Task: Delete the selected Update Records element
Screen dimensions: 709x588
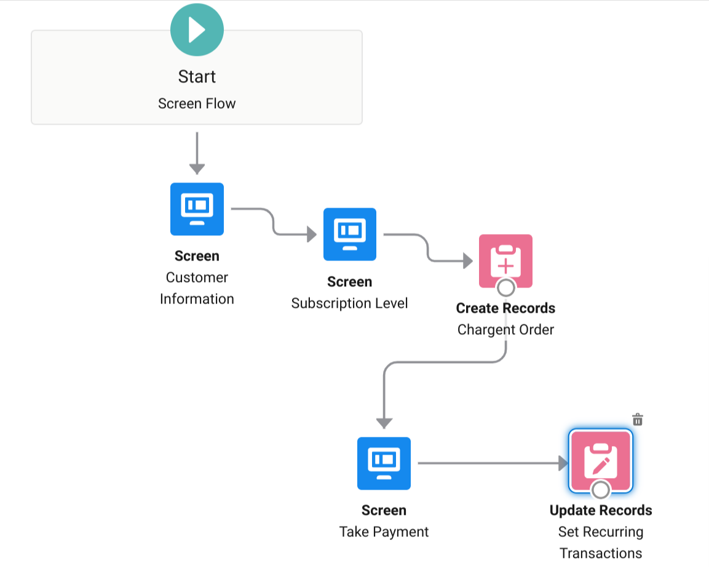Action: [637, 419]
